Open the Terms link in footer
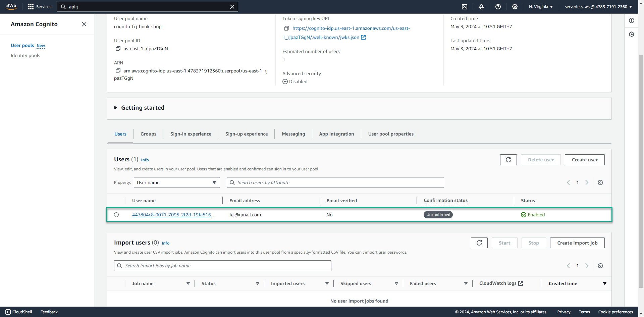The height and width of the screenshot is (317, 644). [584, 312]
